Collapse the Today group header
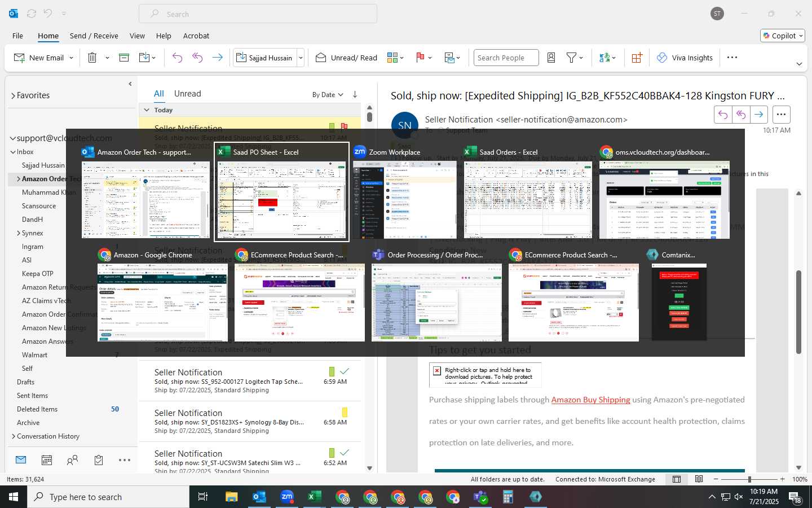The width and height of the screenshot is (812, 508). tap(147, 110)
